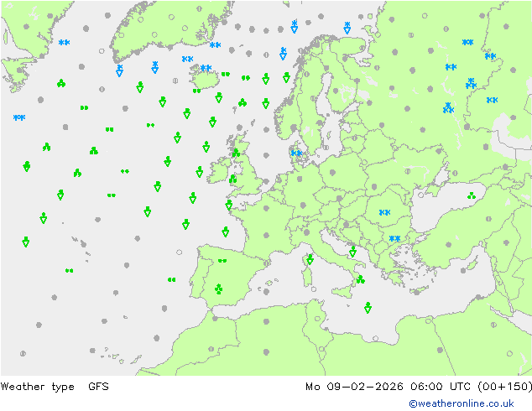This screenshot has width=532, height=411.
Task: Click the green drizzle symbol in northern Spain
Action: coord(222,261)
